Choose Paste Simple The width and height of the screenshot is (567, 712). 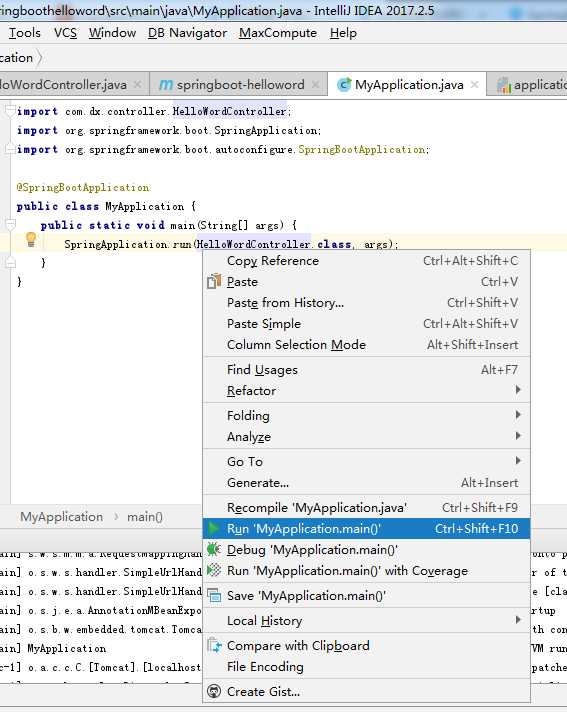(366, 323)
